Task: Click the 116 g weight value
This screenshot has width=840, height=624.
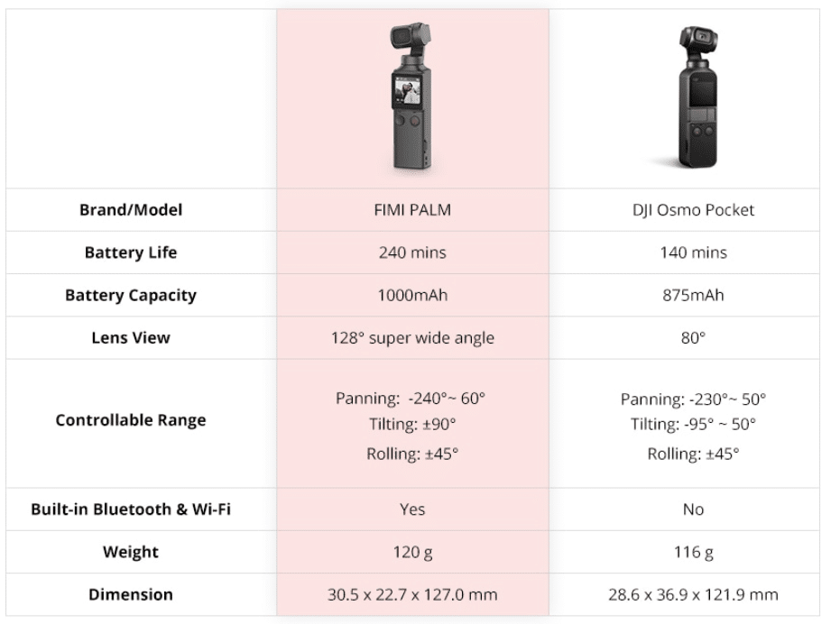Action: coord(693,552)
